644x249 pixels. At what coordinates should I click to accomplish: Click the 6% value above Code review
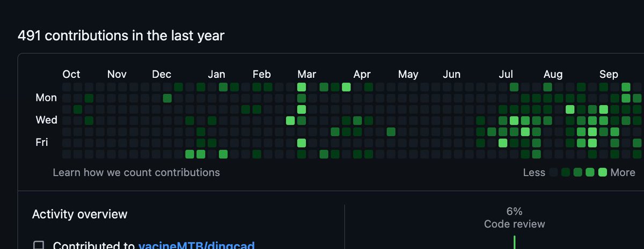514,211
